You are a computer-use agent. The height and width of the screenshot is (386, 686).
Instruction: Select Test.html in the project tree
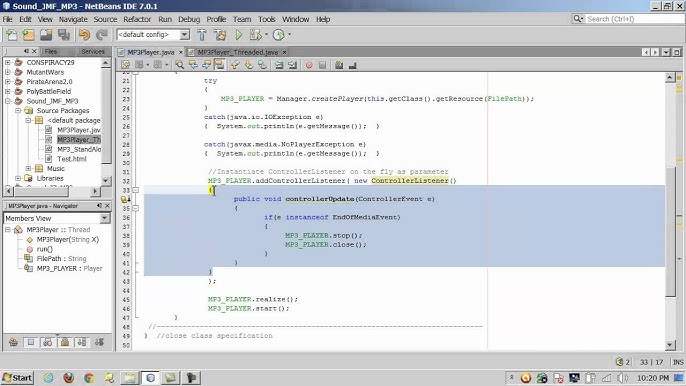click(72, 159)
